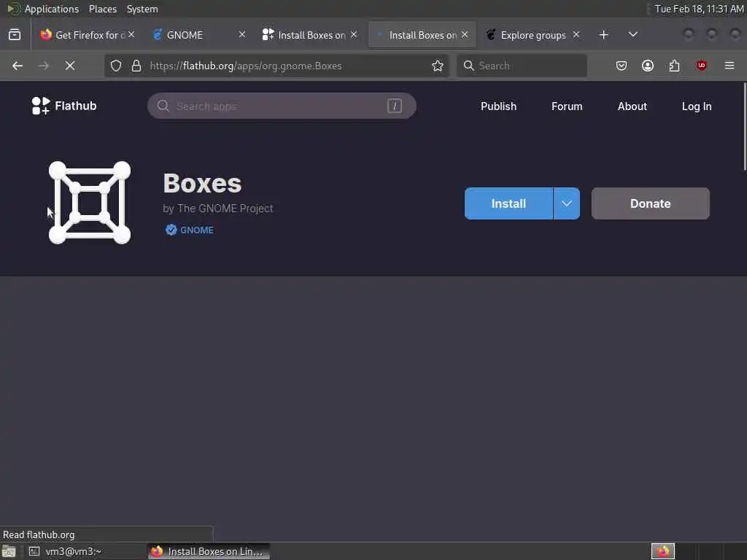
Task: Click Install Boxes on Lin... taskbar item
Action: point(209,551)
